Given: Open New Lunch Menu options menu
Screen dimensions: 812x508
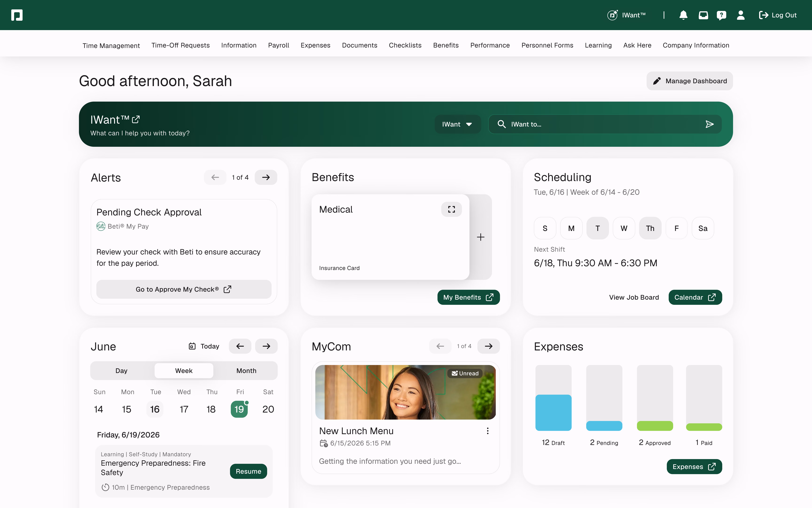Looking at the screenshot, I should [x=488, y=431].
